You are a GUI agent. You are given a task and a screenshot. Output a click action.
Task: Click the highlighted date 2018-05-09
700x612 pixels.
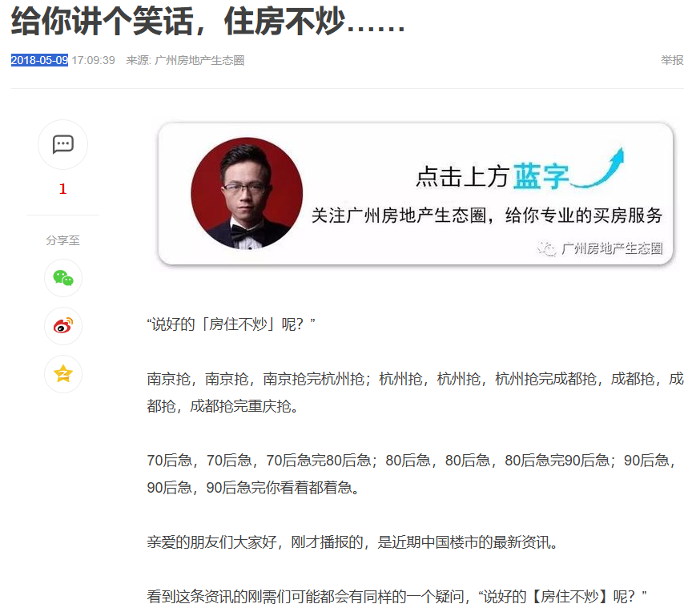39,60
